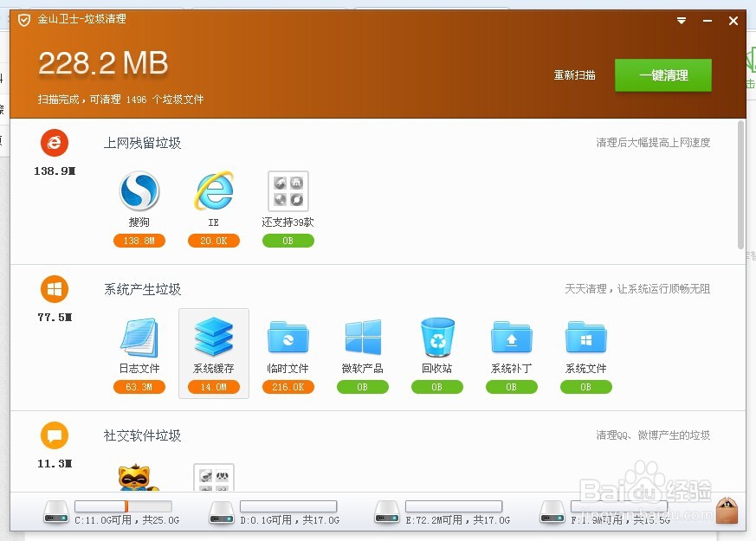Click the 228.2 MB total size text
The width and height of the screenshot is (756, 541).
(103, 63)
